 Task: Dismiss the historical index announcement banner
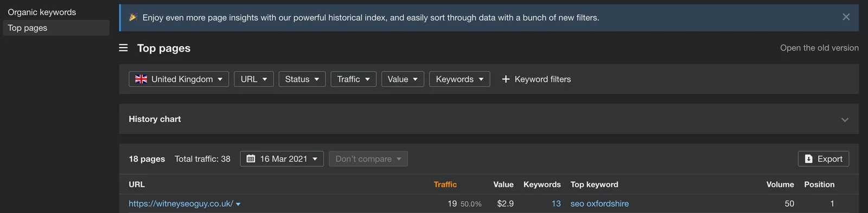[846, 17]
